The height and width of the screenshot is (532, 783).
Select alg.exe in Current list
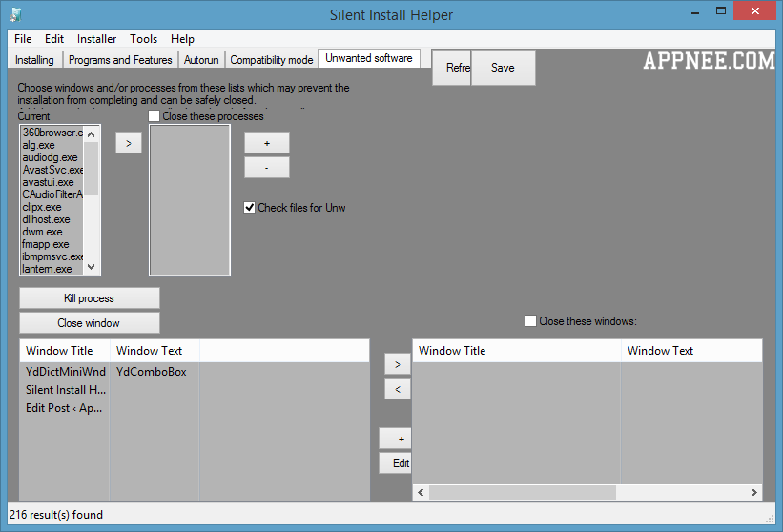pyautogui.click(x=52, y=145)
